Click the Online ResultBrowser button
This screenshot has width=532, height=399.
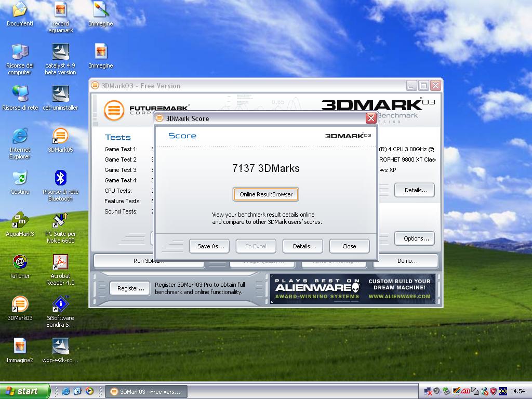pyautogui.click(x=266, y=194)
